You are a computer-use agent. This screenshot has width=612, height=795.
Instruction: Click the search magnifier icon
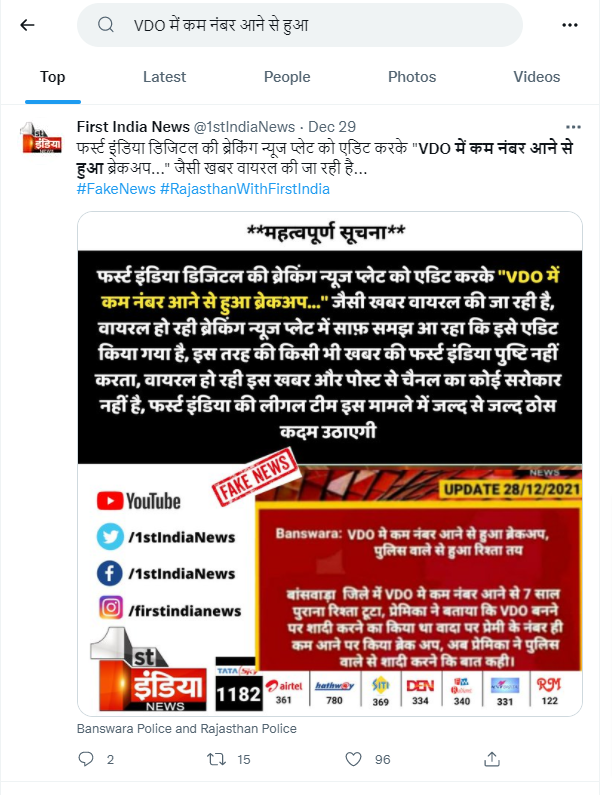coord(105,25)
